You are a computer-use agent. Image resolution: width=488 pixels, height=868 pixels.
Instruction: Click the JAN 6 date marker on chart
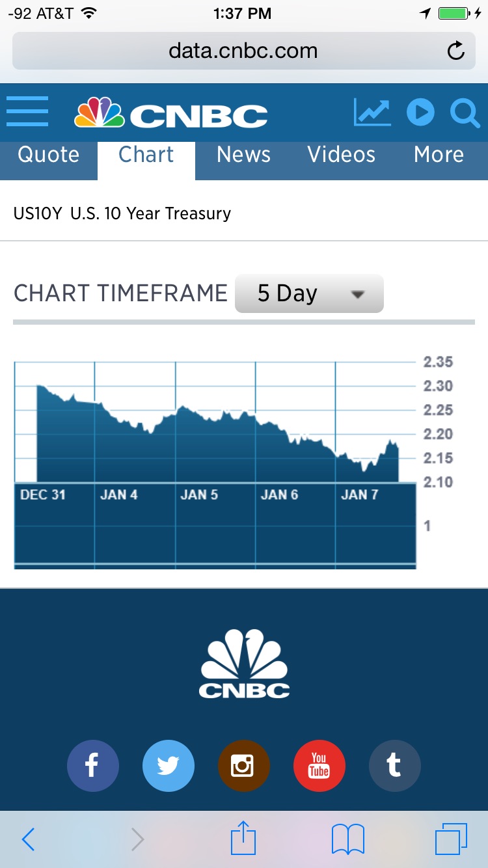[279, 495]
